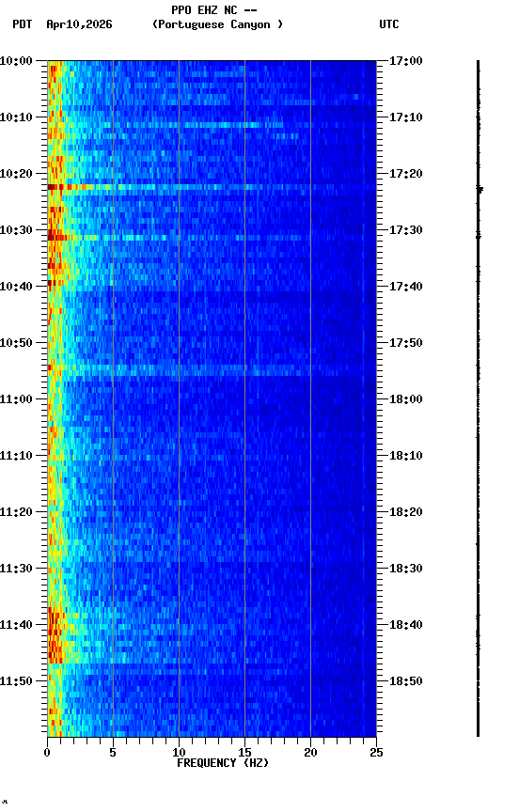The width and height of the screenshot is (519, 812).
Task: Click the 11:00 PDT time label
Action: (16, 399)
